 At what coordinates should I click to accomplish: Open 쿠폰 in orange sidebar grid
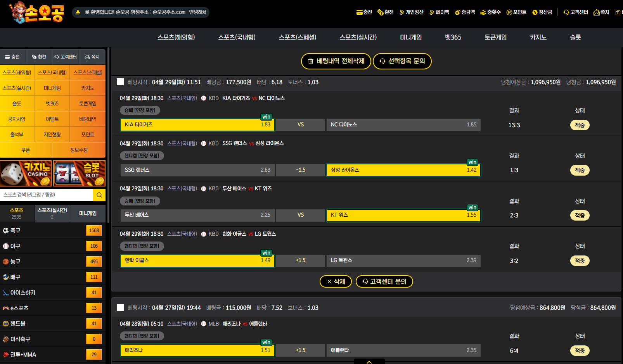[x=26, y=150]
